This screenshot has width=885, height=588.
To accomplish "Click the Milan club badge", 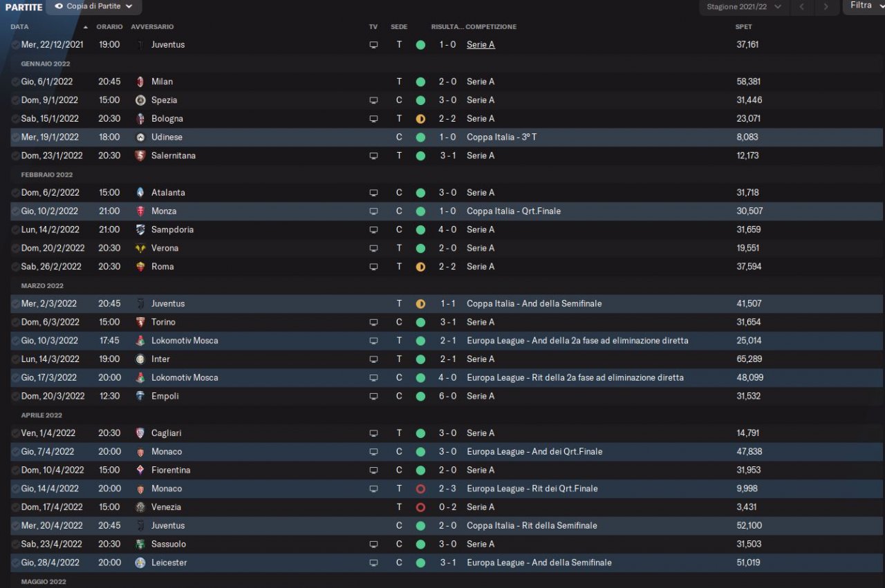I will (140, 82).
